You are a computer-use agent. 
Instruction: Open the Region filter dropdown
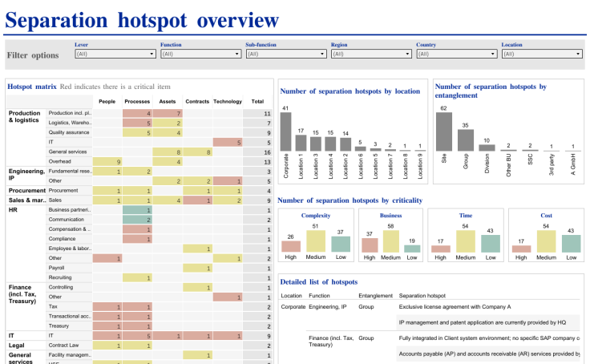tap(371, 54)
